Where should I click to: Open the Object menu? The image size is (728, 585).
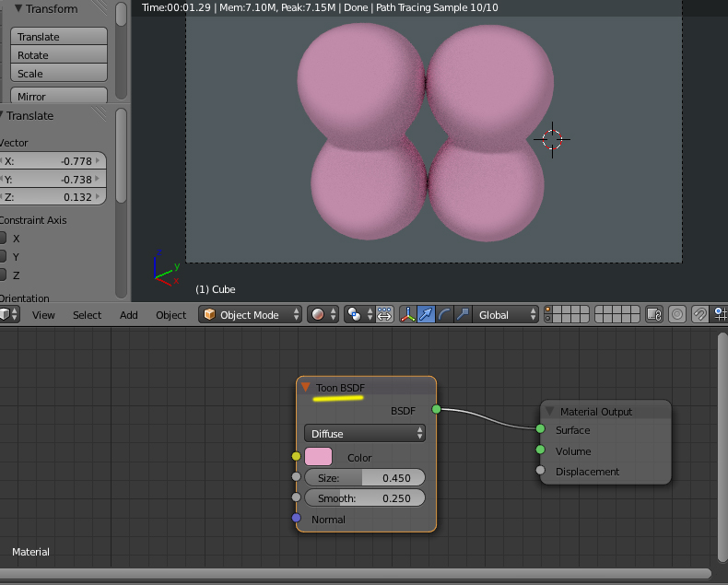point(170,315)
